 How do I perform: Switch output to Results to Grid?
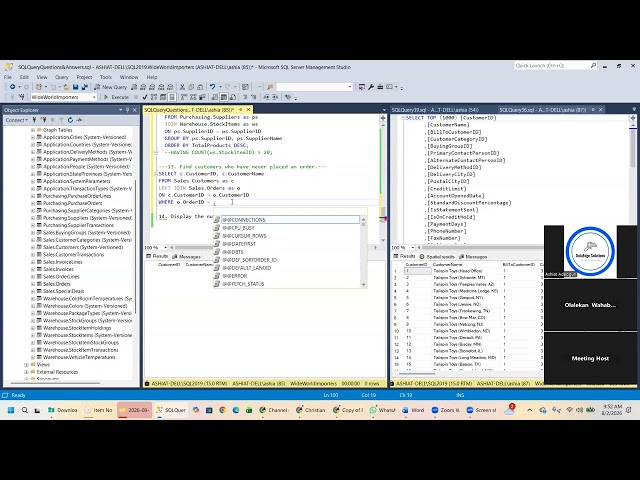pyautogui.click(x=224, y=97)
